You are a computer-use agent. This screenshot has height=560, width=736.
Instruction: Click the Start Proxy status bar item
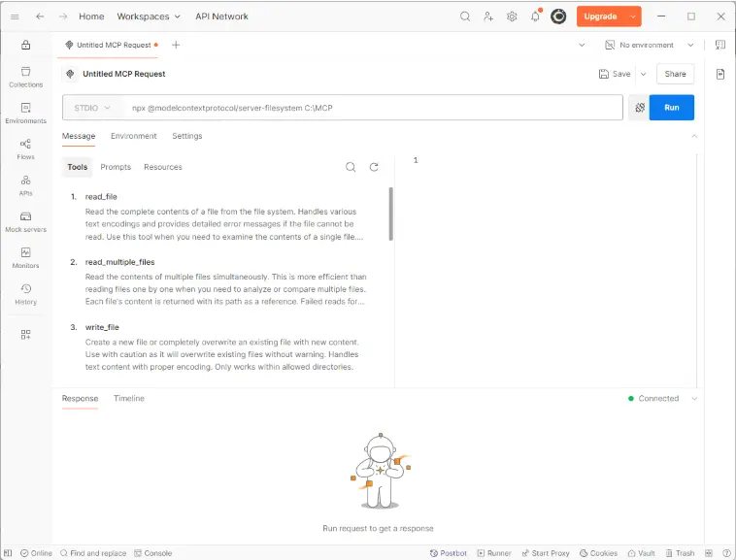click(x=546, y=553)
